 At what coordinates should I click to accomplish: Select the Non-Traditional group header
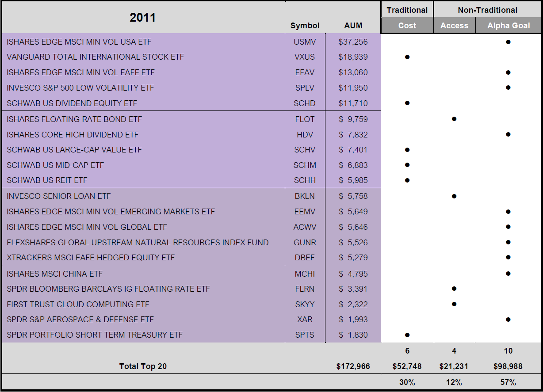(x=487, y=10)
